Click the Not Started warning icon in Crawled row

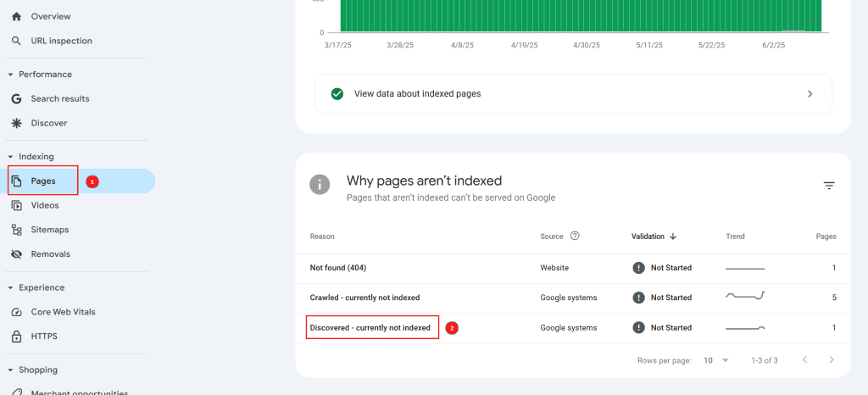[639, 298]
